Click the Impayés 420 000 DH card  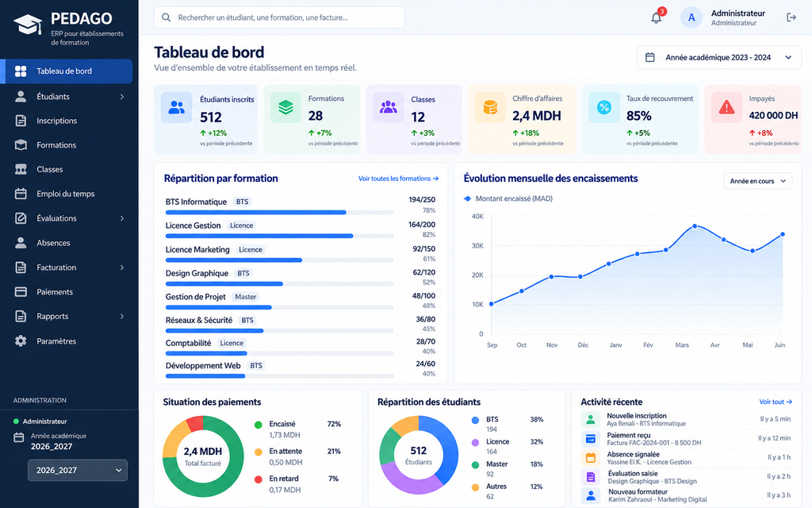tap(754, 119)
